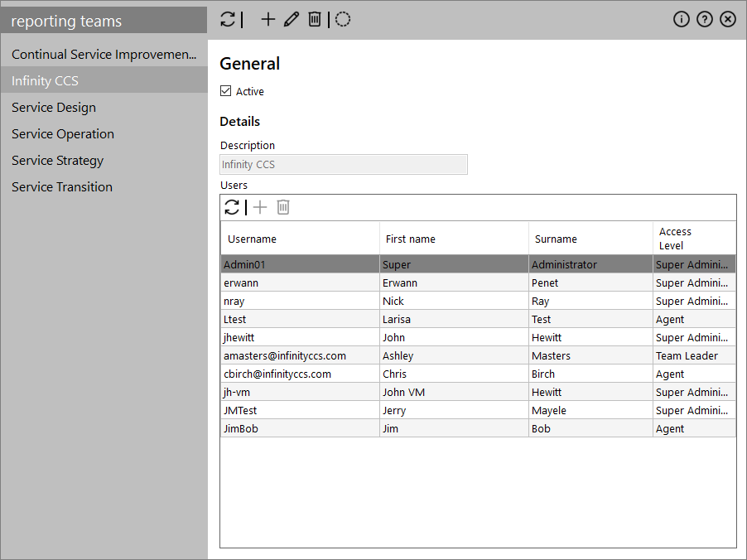
Task: Select the Ltest username cell
Action: [x=300, y=319]
